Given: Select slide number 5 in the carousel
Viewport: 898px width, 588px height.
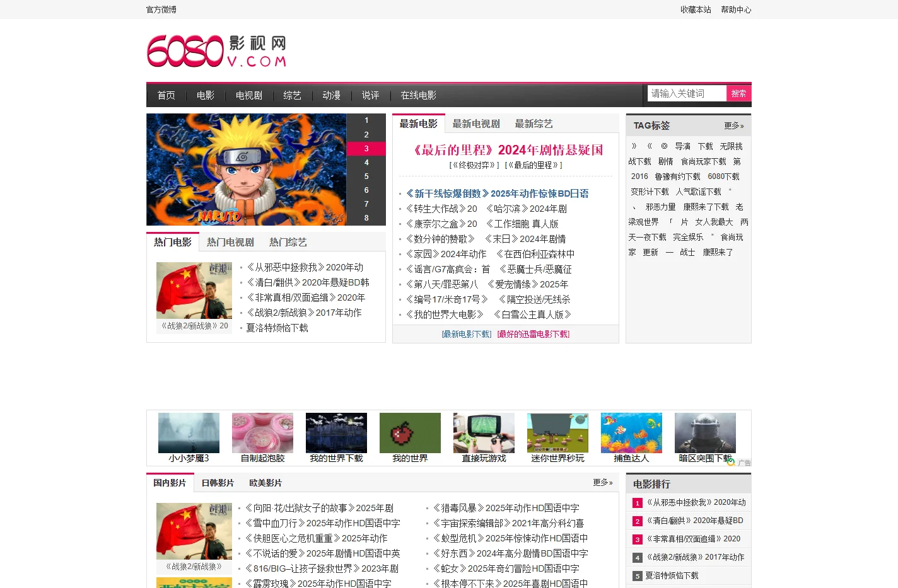Looking at the screenshot, I should [366, 176].
